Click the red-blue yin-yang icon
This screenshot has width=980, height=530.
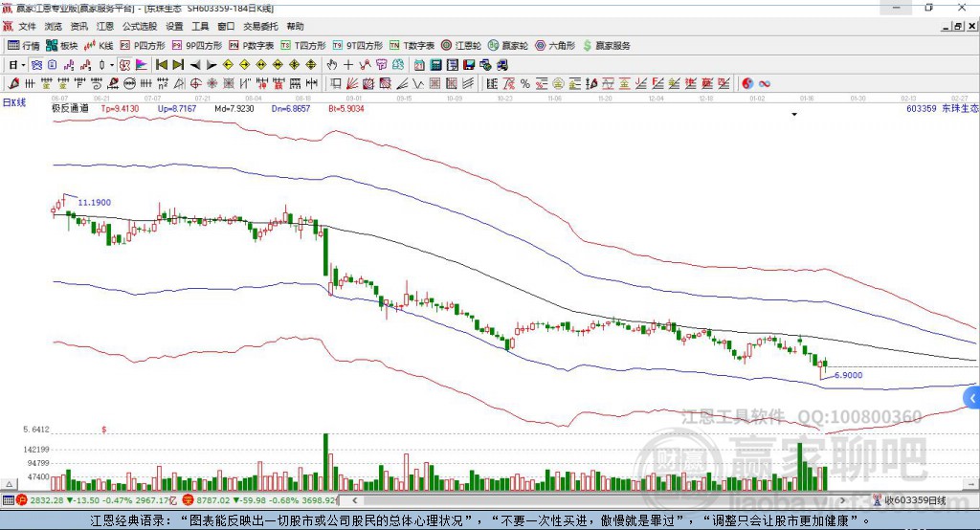pyautogui.click(x=746, y=84)
